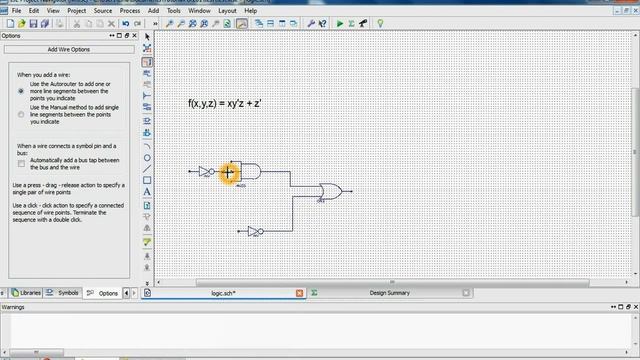
Task: Select the OR gate symbol in schematic
Action: [331, 191]
